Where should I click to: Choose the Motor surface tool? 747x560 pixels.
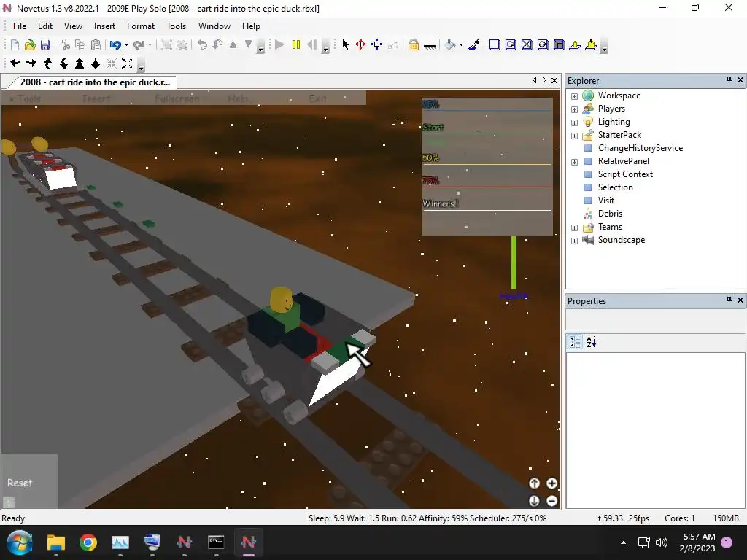click(x=591, y=44)
